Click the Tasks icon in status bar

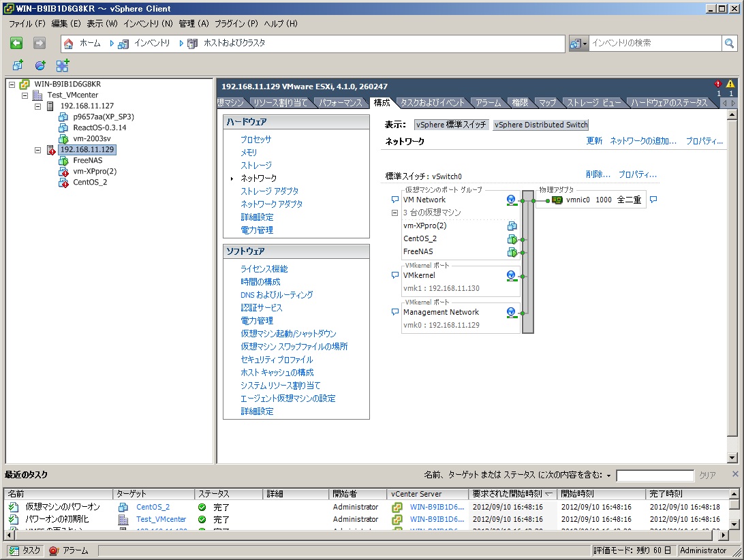click(14, 550)
